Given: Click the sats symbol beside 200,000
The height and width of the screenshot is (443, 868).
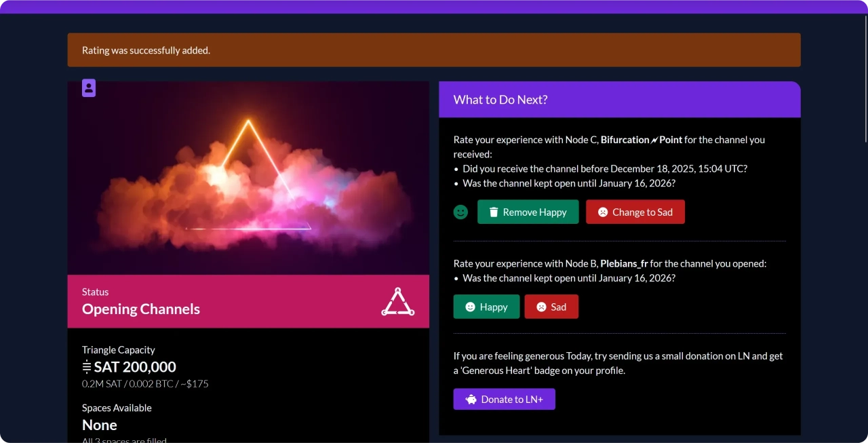Looking at the screenshot, I should [x=87, y=367].
